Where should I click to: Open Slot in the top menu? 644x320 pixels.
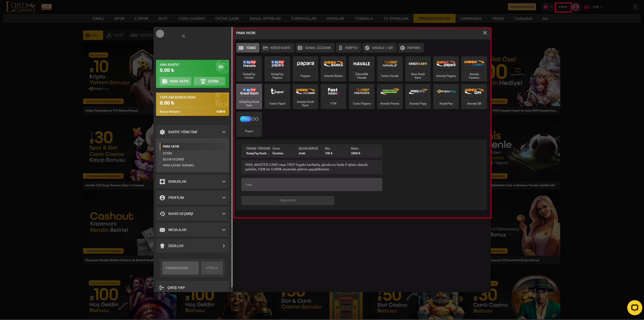163,19
